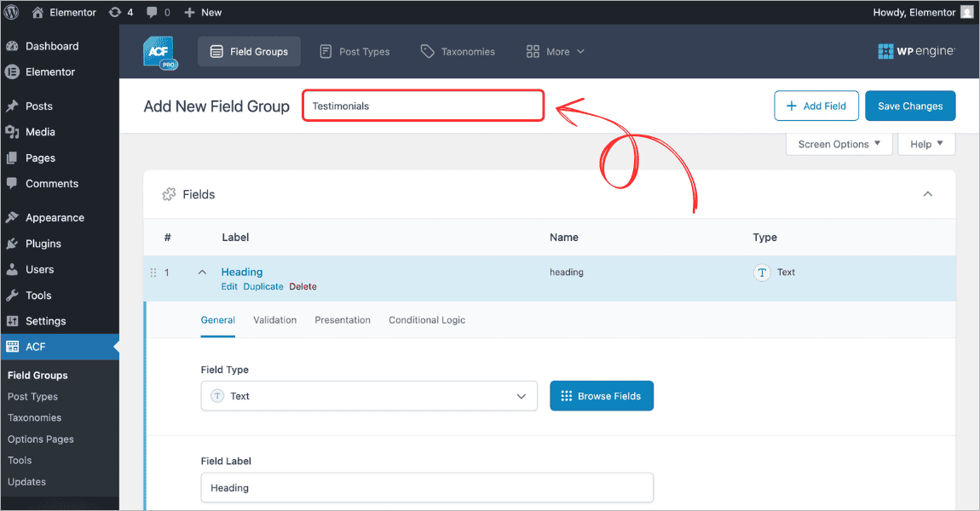Open the More dropdown in ACF header

click(x=556, y=52)
